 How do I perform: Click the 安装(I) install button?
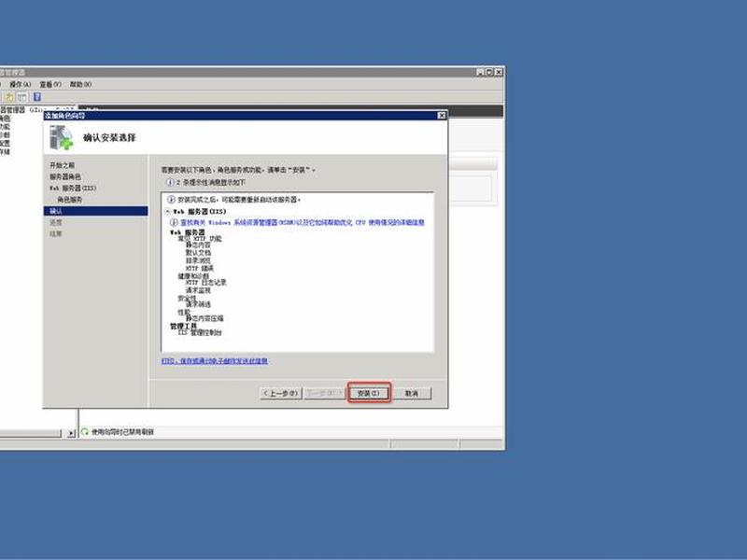click(x=369, y=393)
